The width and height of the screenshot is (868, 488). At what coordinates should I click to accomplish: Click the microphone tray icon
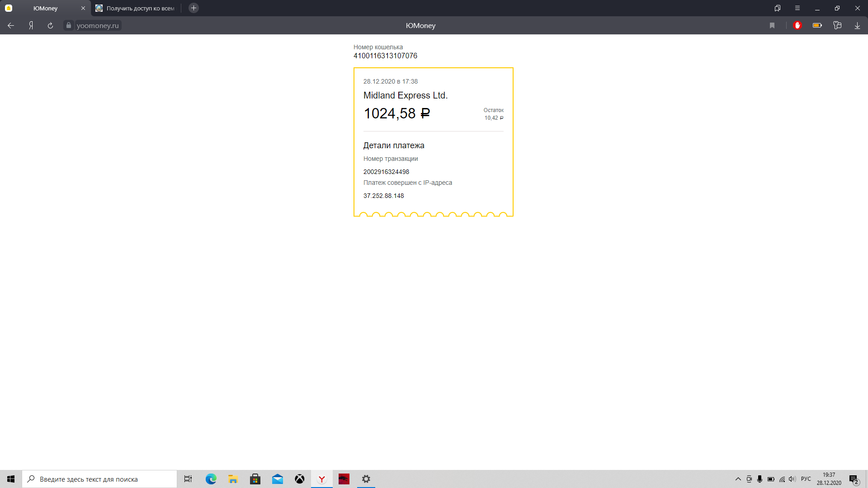coord(760,479)
